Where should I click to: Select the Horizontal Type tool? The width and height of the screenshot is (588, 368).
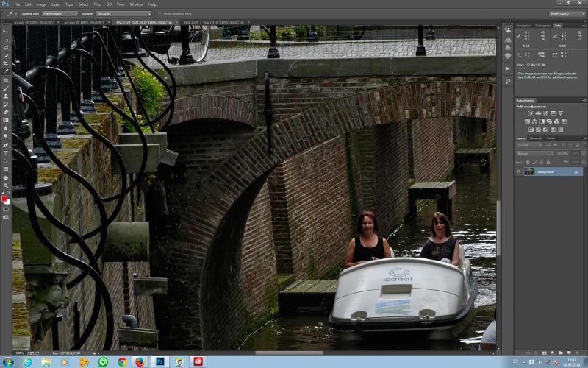[6, 153]
